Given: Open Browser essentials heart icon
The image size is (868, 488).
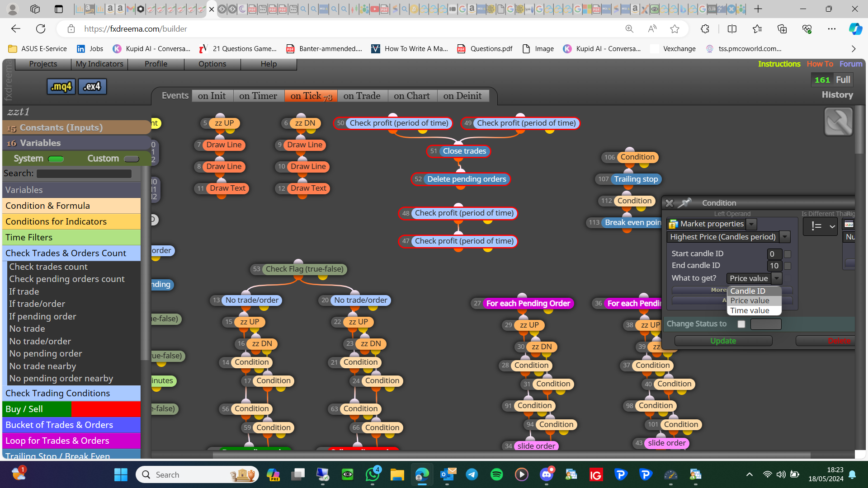Looking at the screenshot, I should 807,29.
